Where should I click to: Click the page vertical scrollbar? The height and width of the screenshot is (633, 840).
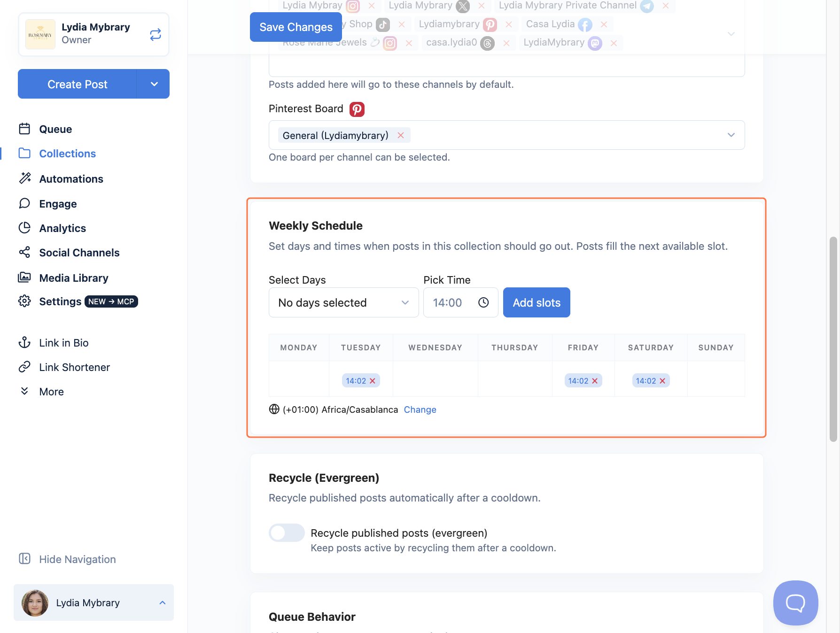coord(833,339)
